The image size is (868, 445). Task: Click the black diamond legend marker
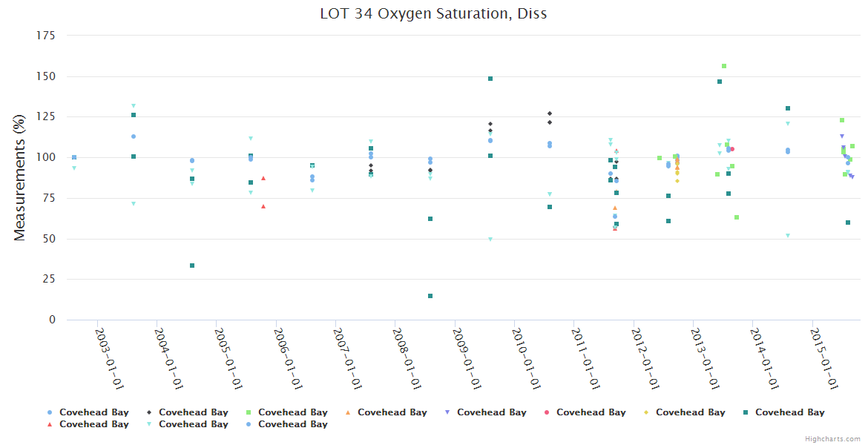[x=149, y=412]
